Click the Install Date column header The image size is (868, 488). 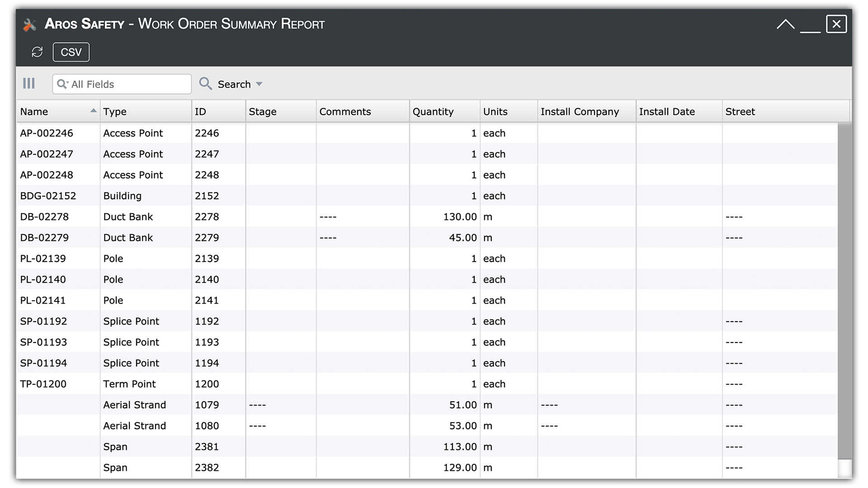679,112
